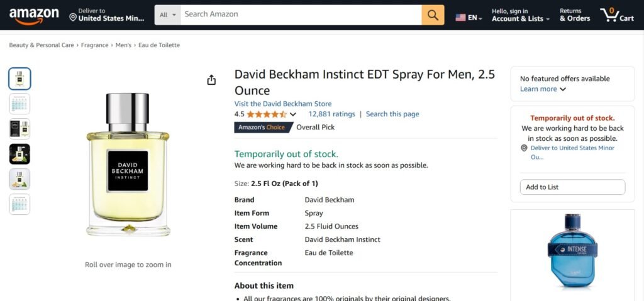Open the All departments search dropdown

pyautogui.click(x=168, y=14)
